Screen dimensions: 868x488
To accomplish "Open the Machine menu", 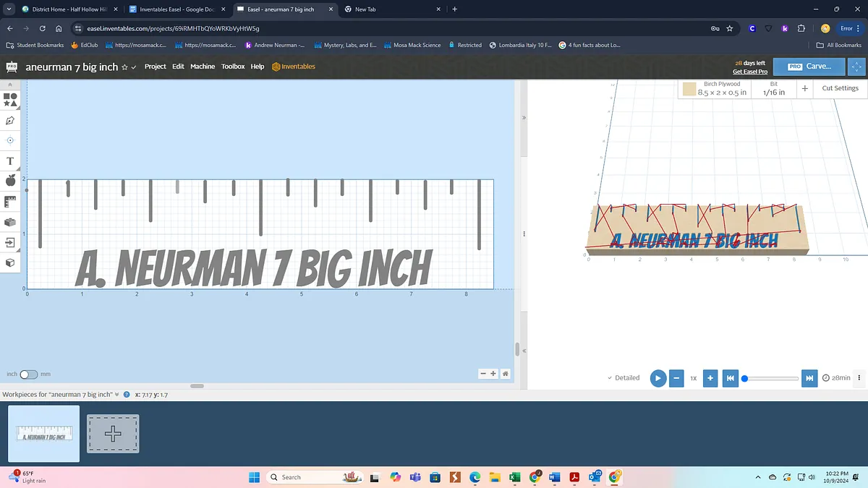I will [203, 67].
